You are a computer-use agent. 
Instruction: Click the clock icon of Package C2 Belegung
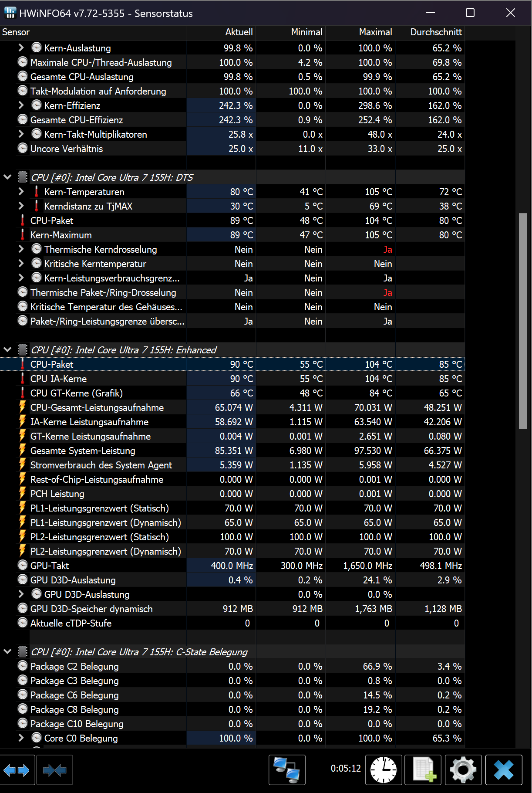[x=23, y=666]
